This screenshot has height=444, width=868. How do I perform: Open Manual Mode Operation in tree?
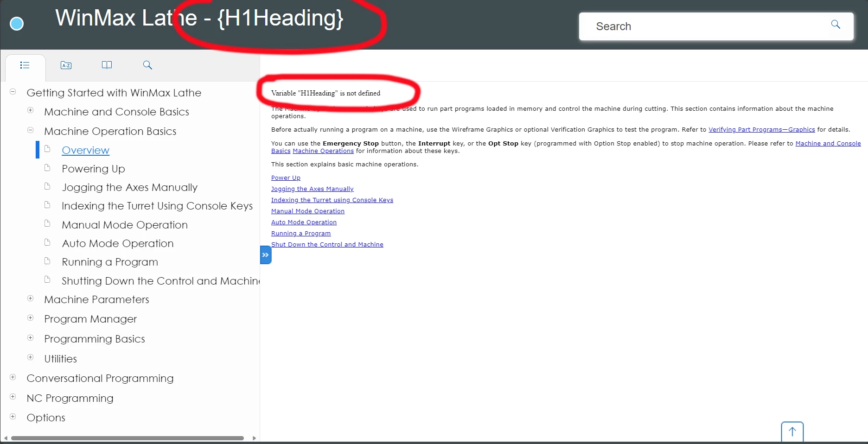click(x=125, y=225)
